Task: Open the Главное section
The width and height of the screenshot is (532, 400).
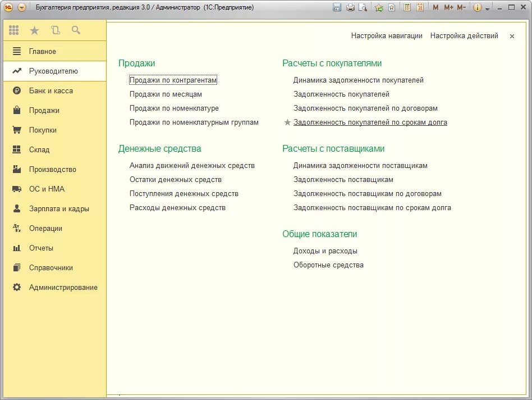Action: [x=55, y=51]
